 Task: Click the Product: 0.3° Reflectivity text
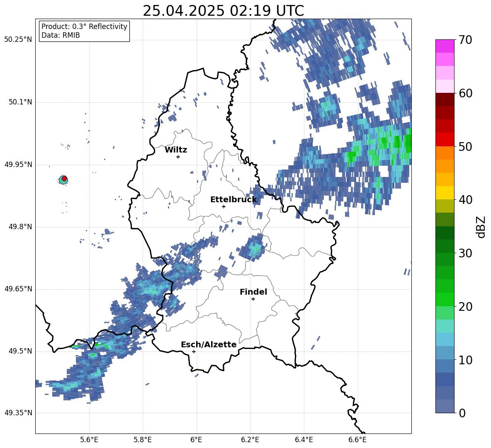point(84,27)
